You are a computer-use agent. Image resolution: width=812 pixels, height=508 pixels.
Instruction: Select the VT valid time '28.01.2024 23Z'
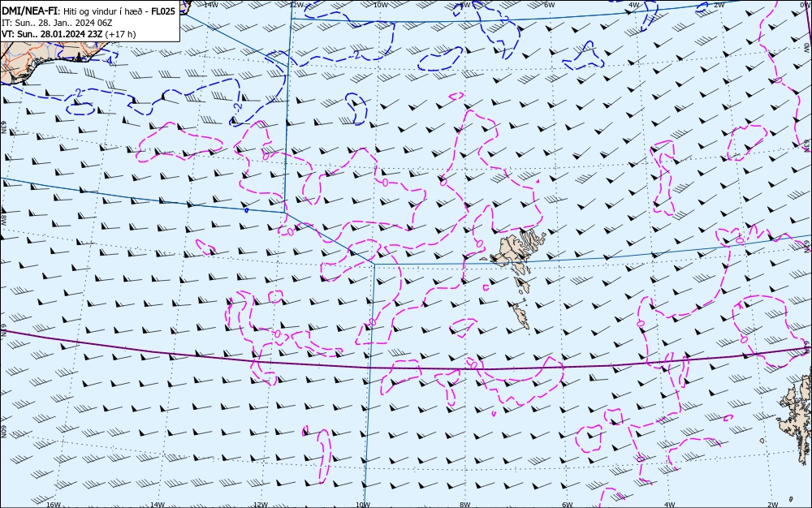point(71,34)
